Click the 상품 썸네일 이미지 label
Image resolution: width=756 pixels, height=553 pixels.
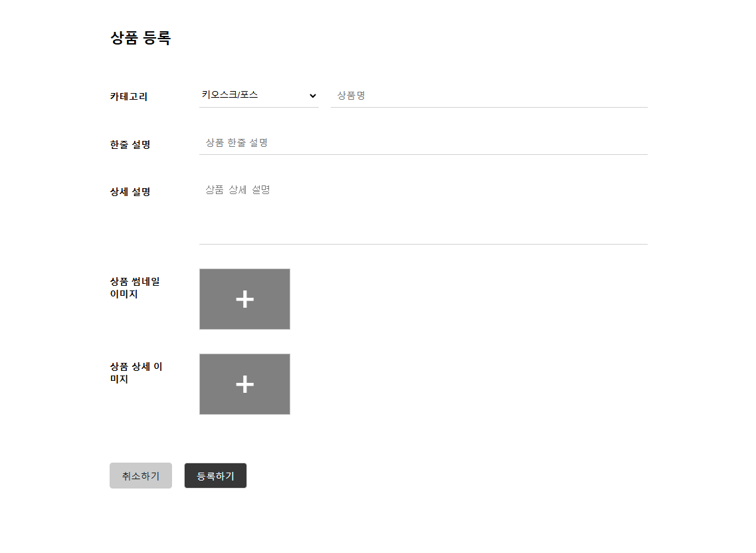click(x=135, y=288)
